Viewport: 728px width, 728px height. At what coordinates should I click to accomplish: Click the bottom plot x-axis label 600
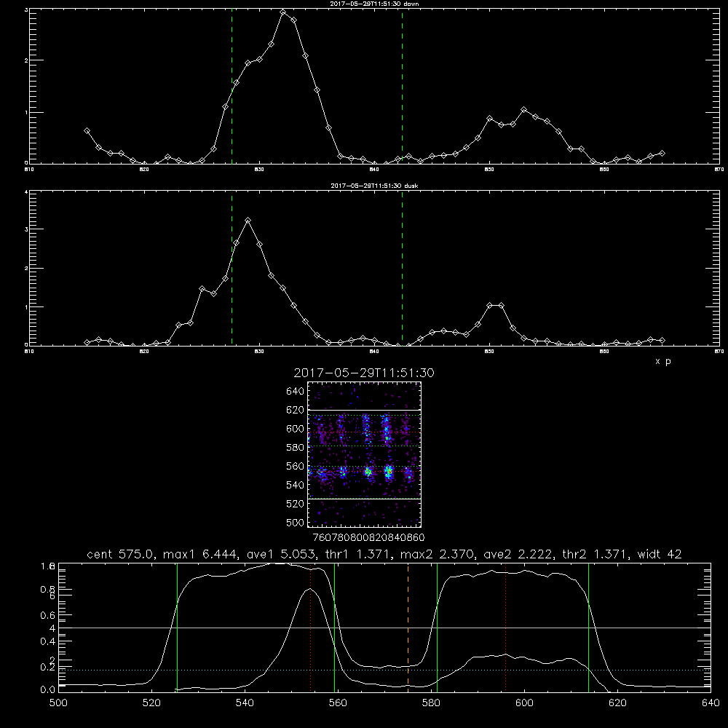524,703
